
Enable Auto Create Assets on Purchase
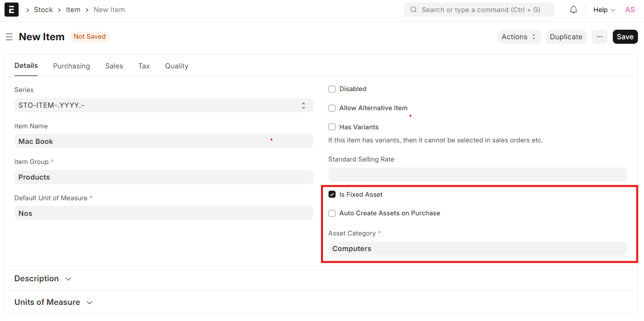pos(332,213)
